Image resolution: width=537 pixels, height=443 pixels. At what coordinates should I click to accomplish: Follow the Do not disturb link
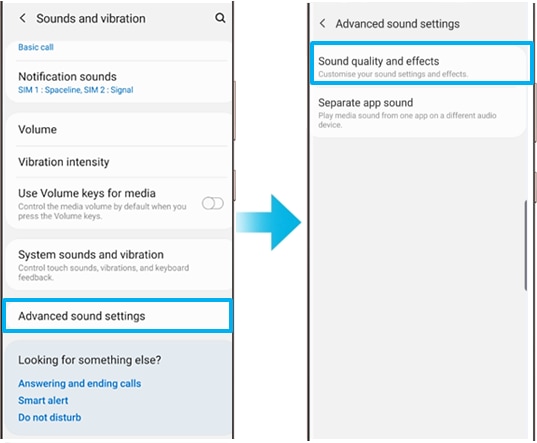pos(50,417)
